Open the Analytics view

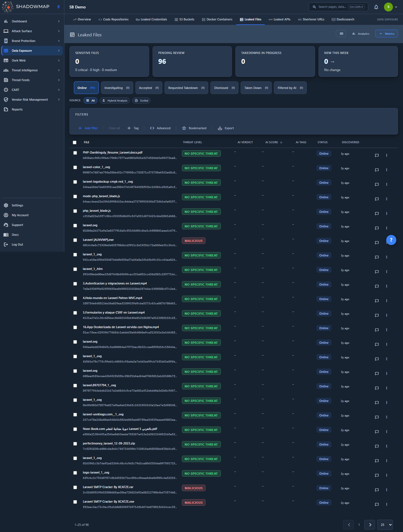(361, 34)
